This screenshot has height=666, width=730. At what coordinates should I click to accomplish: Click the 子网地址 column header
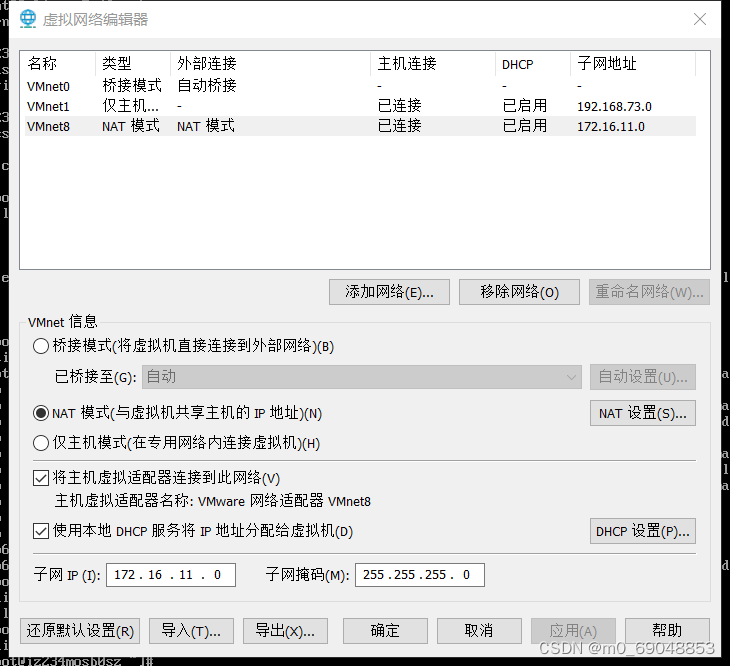click(x=633, y=63)
